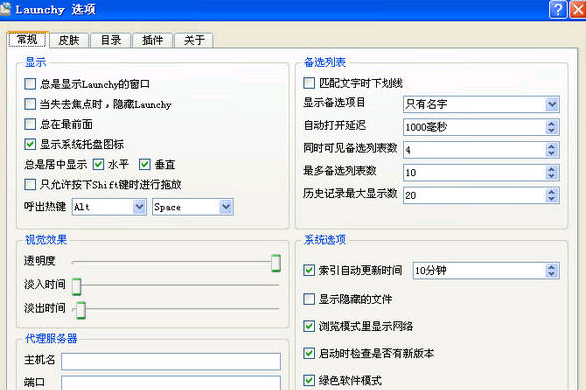This screenshot has width=586, height=390.
Task: Open the 皮肤 tab
Action: click(x=69, y=40)
